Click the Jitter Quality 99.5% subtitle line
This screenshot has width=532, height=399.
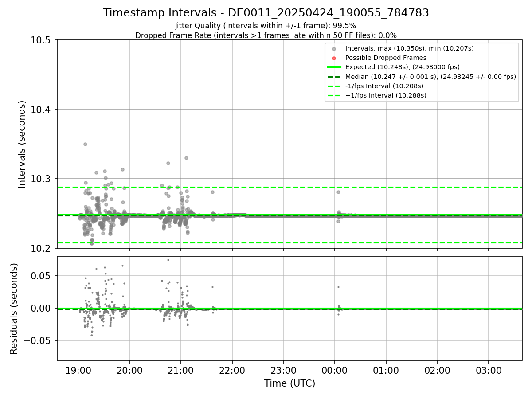pos(266,26)
